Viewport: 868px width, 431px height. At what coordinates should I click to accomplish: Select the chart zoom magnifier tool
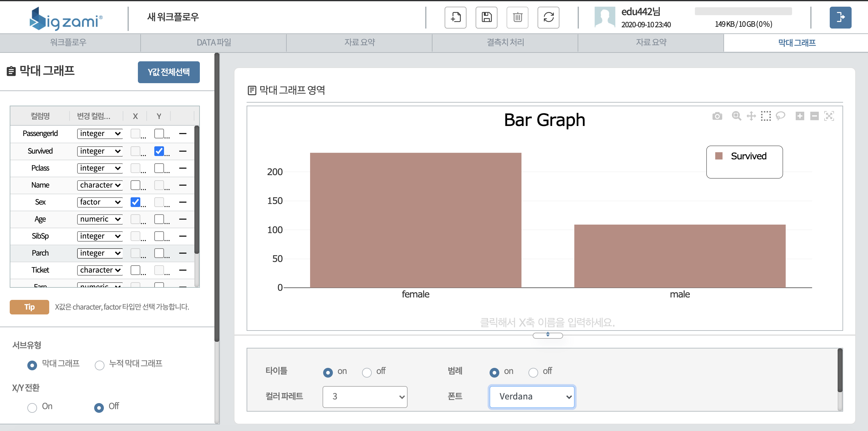736,116
